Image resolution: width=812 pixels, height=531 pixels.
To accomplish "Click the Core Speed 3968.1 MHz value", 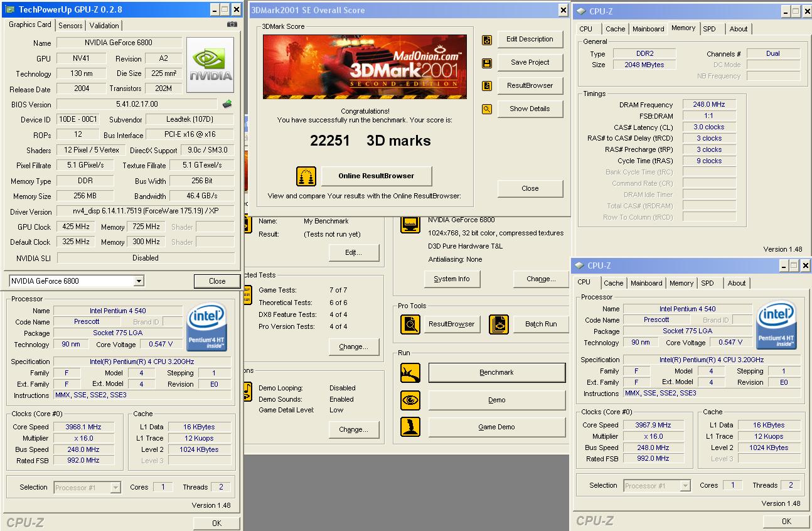I will [83, 427].
